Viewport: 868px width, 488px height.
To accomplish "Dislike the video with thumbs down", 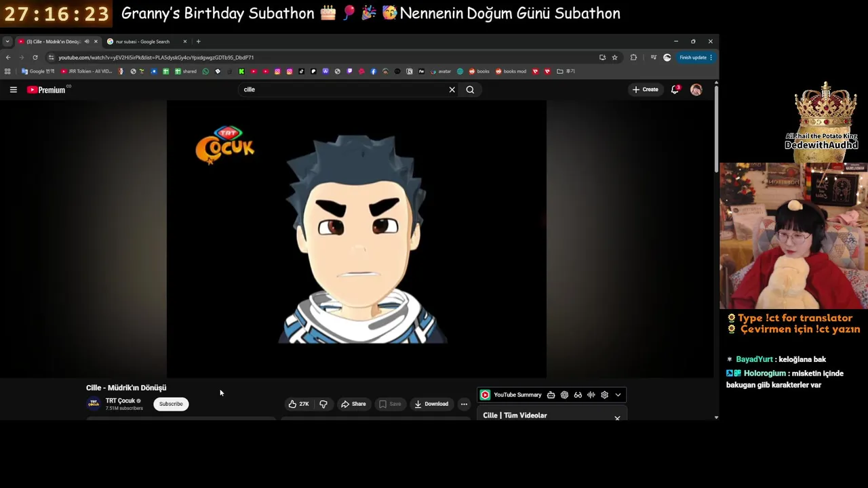I will pos(323,404).
